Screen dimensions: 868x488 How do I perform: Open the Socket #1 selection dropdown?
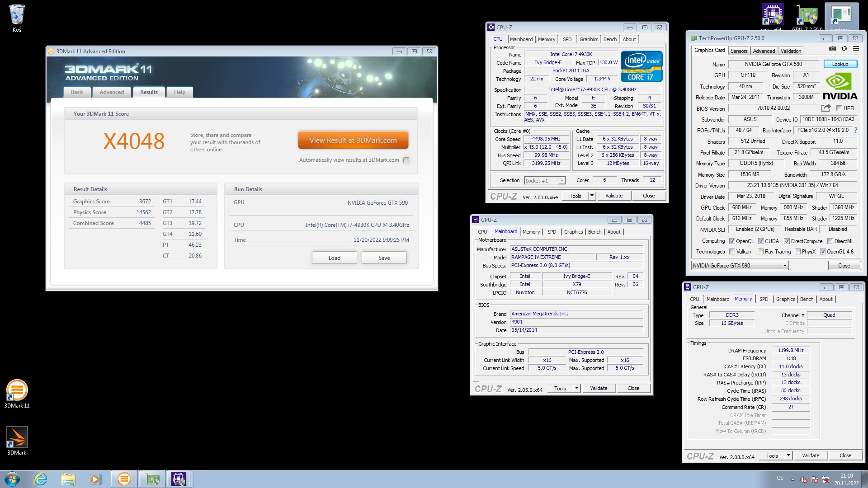[545, 181]
